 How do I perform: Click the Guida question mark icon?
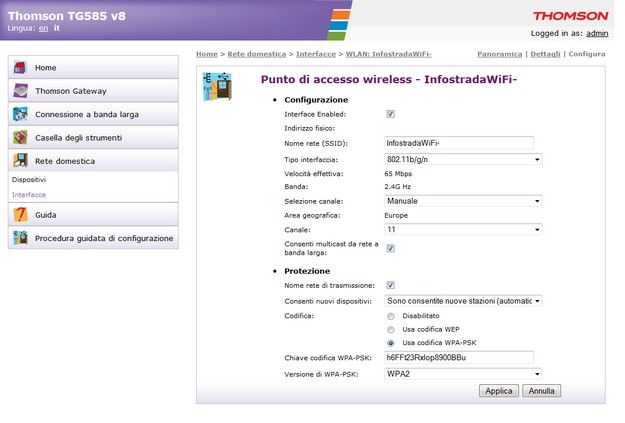click(20, 214)
